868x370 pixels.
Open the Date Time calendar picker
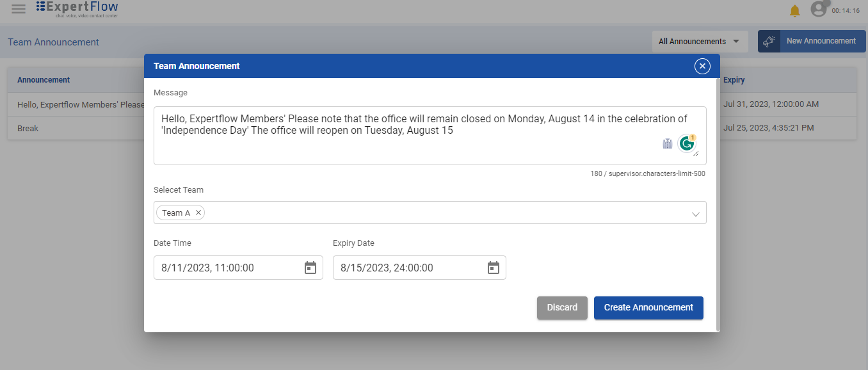(x=310, y=268)
